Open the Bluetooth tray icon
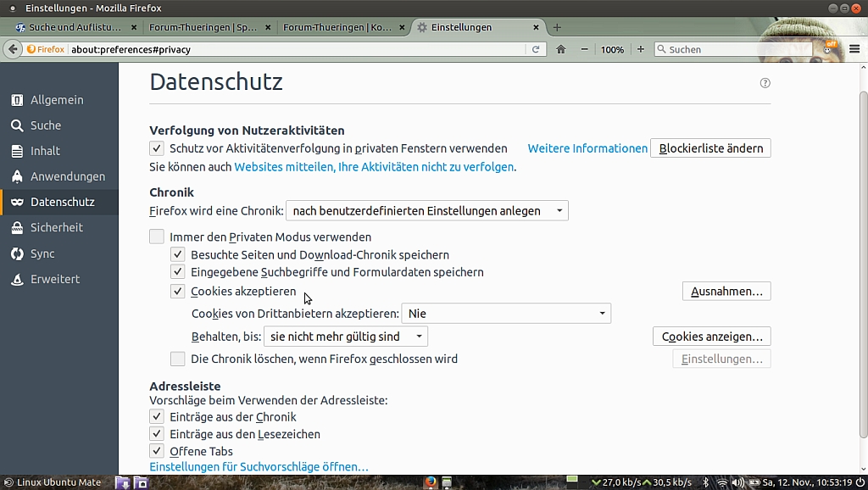Image resolution: width=868 pixels, height=490 pixels. tap(706, 482)
